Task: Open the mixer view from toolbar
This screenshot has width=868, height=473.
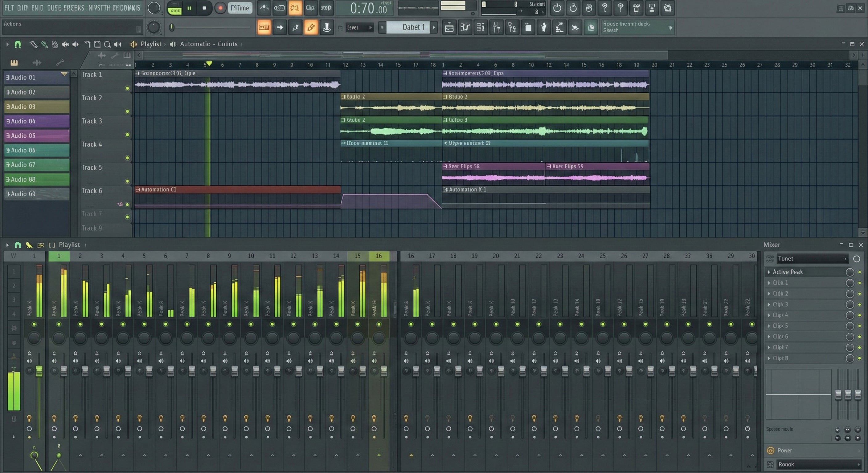Action: point(496,28)
